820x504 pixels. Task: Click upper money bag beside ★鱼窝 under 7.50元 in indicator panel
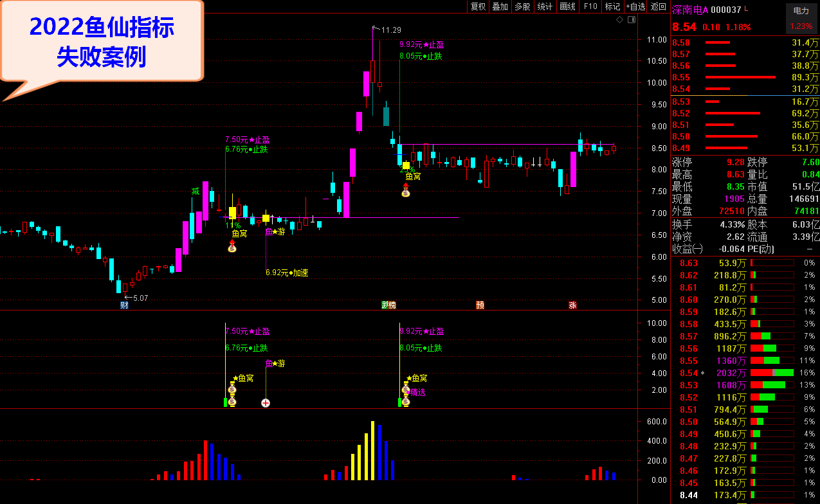pos(232,388)
